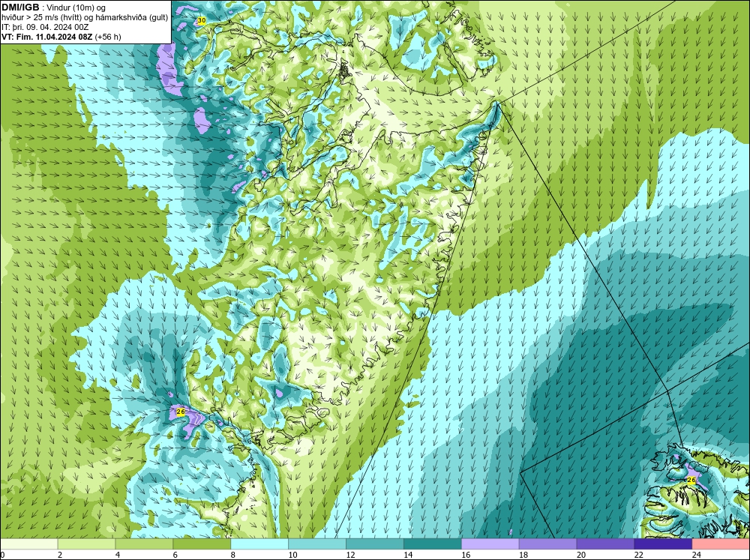Click the DMI/IGB title text
The width and height of the screenshot is (750, 560).
click(20, 7)
